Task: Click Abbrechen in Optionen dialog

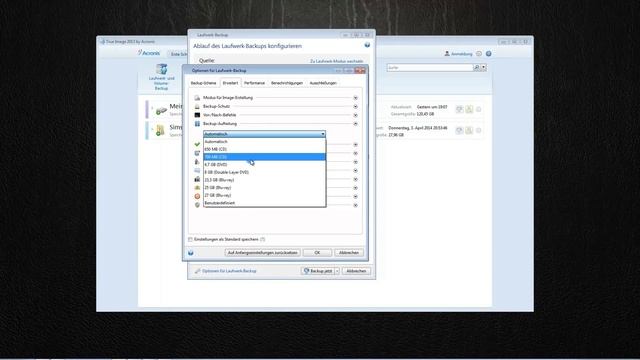Action: pos(349,253)
